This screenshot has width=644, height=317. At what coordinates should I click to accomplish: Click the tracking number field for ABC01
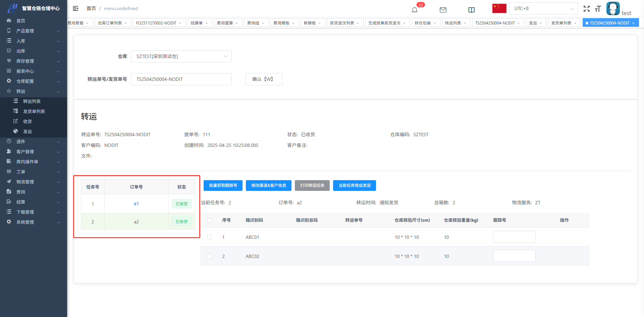(x=514, y=237)
